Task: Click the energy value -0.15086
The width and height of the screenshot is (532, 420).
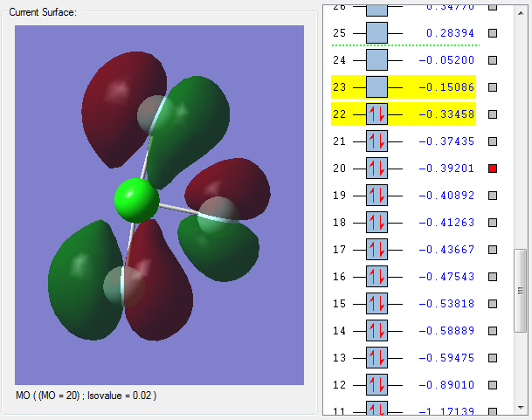Action: tap(443, 87)
